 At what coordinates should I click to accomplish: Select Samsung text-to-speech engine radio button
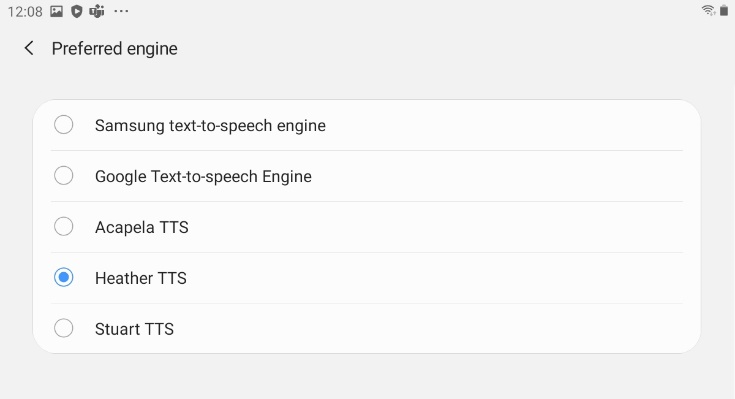[63, 125]
